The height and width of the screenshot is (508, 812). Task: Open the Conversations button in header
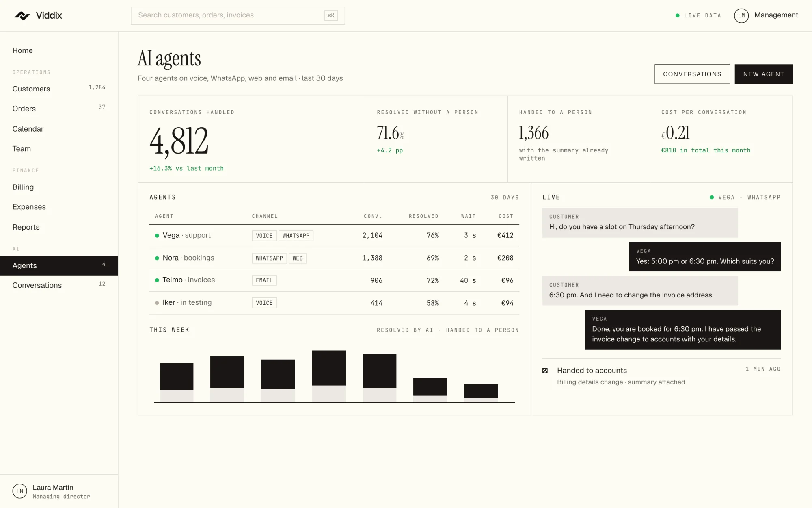[x=692, y=74]
